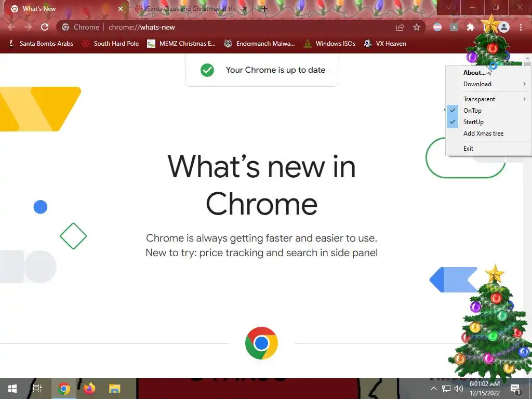Close the What's New tab
Image resolution: width=532 pixels, height=399 pixels.
point(121,9)
